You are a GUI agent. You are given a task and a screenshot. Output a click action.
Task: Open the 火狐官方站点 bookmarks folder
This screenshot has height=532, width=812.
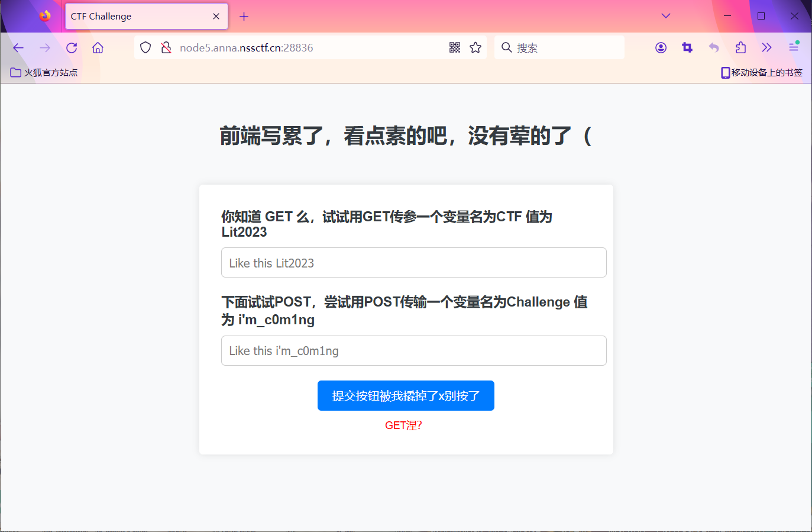(x=44, y=73)
